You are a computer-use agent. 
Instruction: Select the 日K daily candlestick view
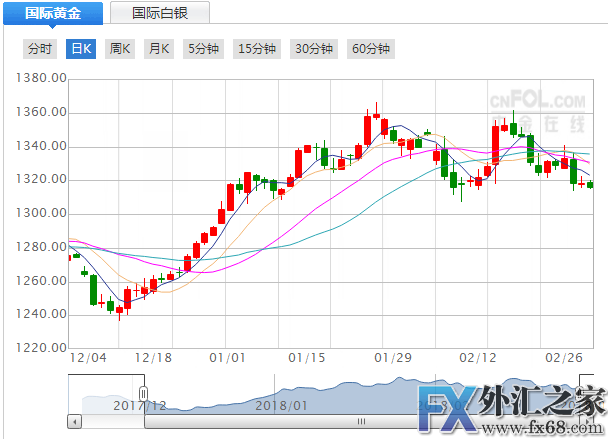81,49
